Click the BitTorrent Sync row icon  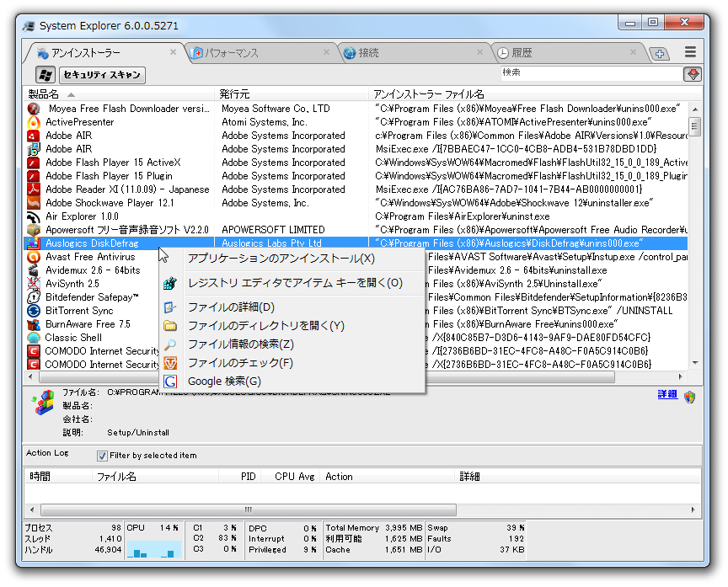coord(34,311)
